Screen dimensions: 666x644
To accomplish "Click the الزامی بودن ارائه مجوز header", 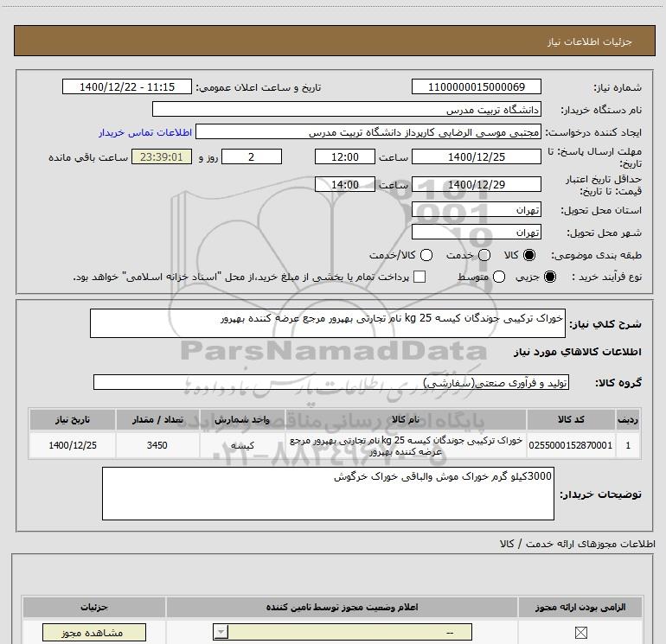I will coord(580,607).
